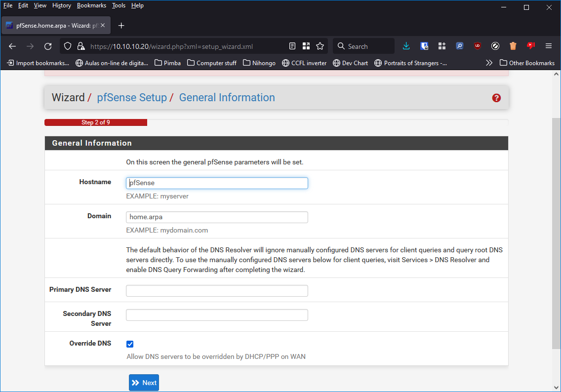Open a new browser tab
The height and width of the screenshot is (392, 561).
pyautogui.click(x=121, y=26)
